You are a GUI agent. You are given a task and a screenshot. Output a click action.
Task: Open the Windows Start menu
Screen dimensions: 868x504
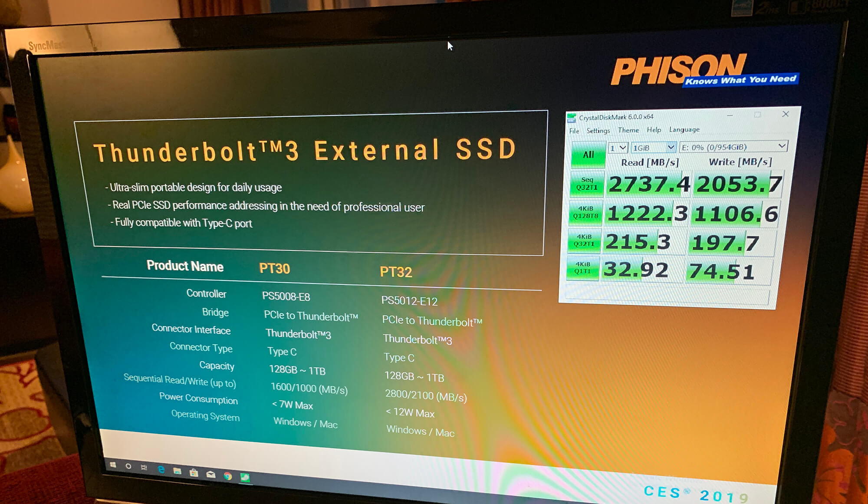(x=113, y=465)
